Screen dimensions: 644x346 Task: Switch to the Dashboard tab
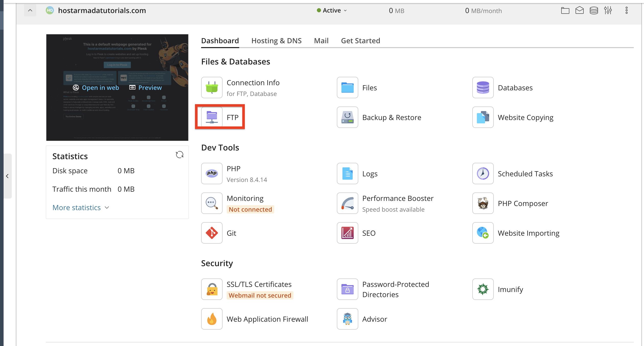tap(220, 41)
